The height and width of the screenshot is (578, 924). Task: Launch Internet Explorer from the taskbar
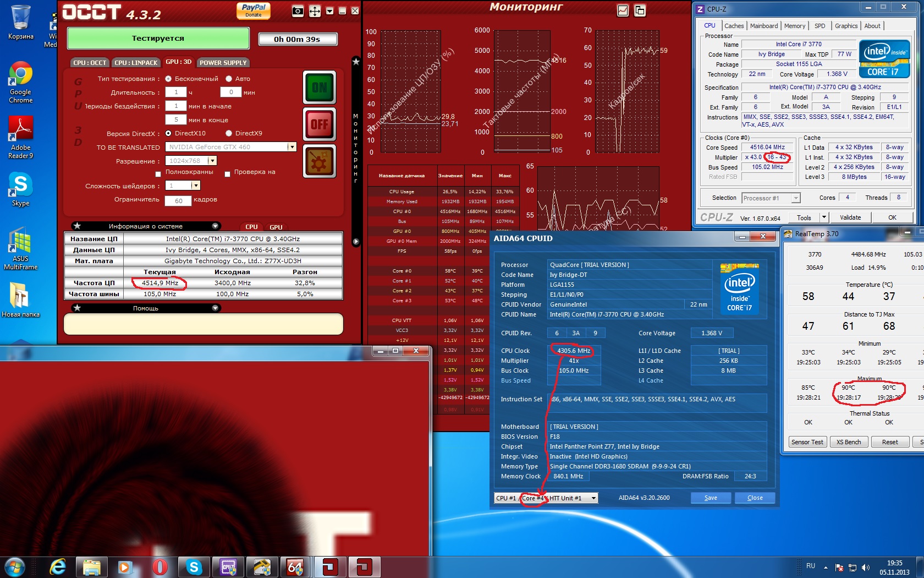[x=58, y=566]
